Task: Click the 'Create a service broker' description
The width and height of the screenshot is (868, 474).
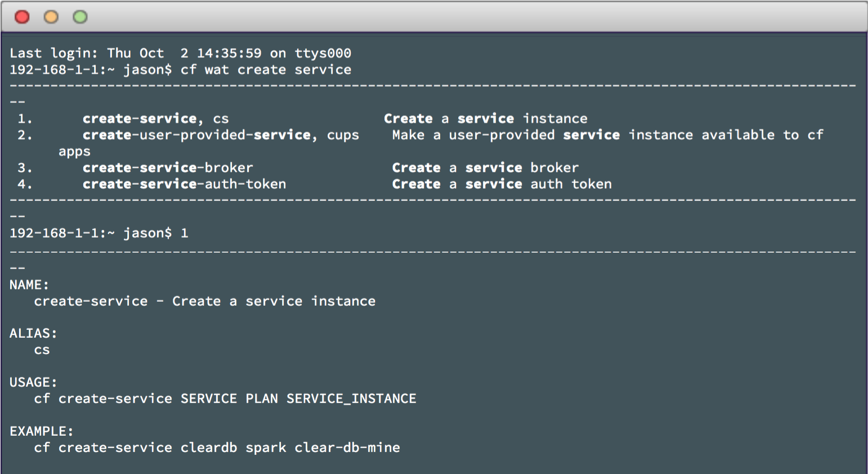Action: coord(485,168)
